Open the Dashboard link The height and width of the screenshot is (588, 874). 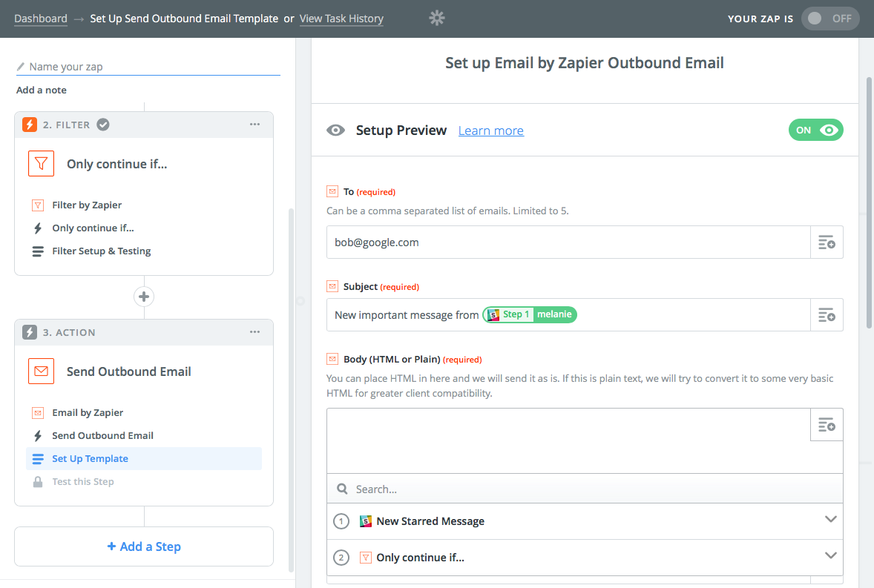pyautogui.click(x=41, y=19)
